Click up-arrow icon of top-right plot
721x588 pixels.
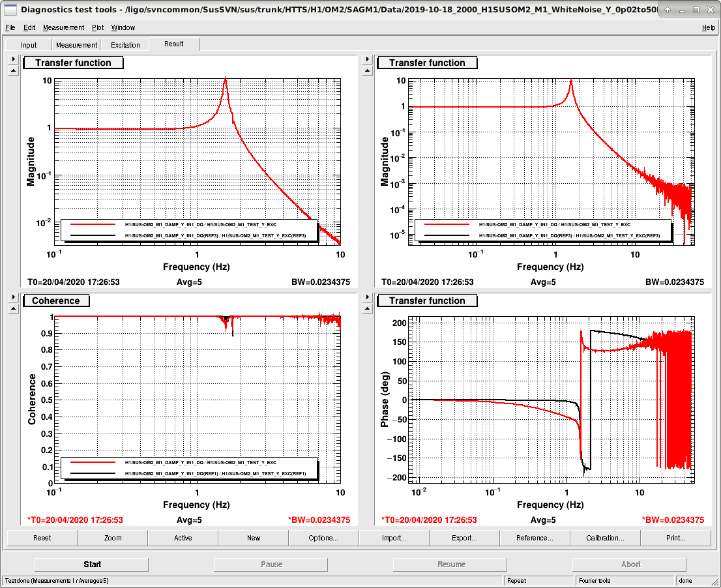point(367,71)
